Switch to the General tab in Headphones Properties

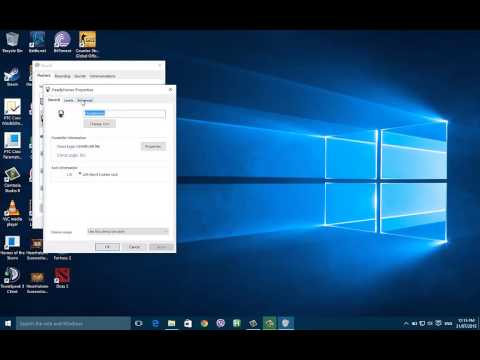[54, 100]
